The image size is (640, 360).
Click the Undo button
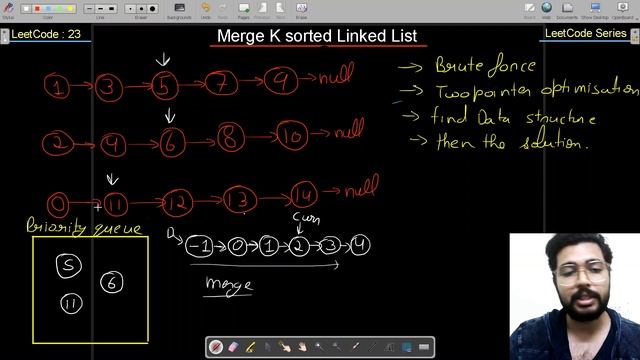(x=206, y=10)
